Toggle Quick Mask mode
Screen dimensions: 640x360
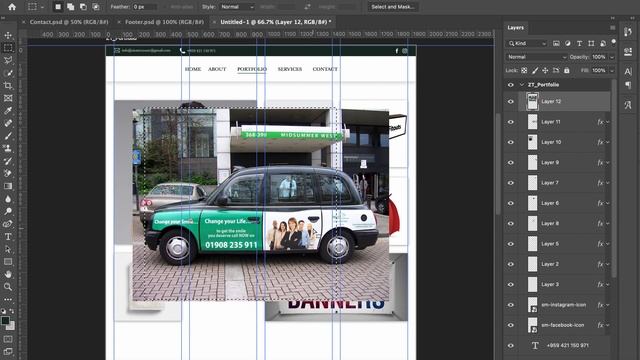(x=8, y=339)
